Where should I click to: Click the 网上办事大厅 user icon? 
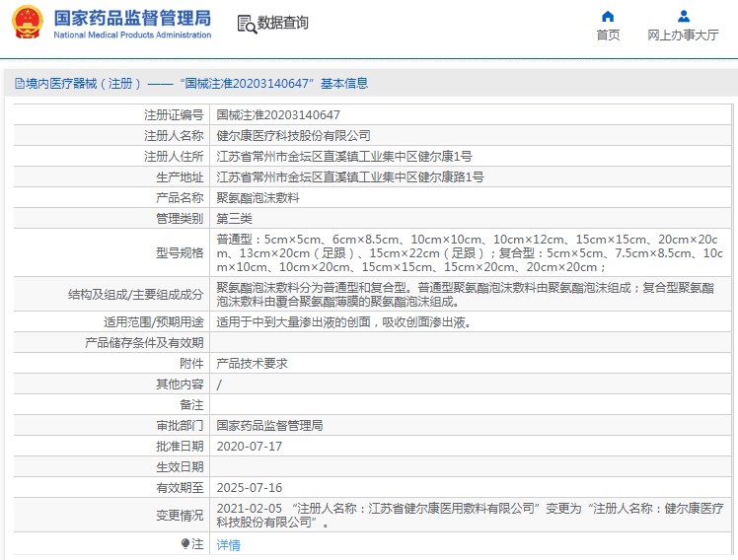point(684,17)
